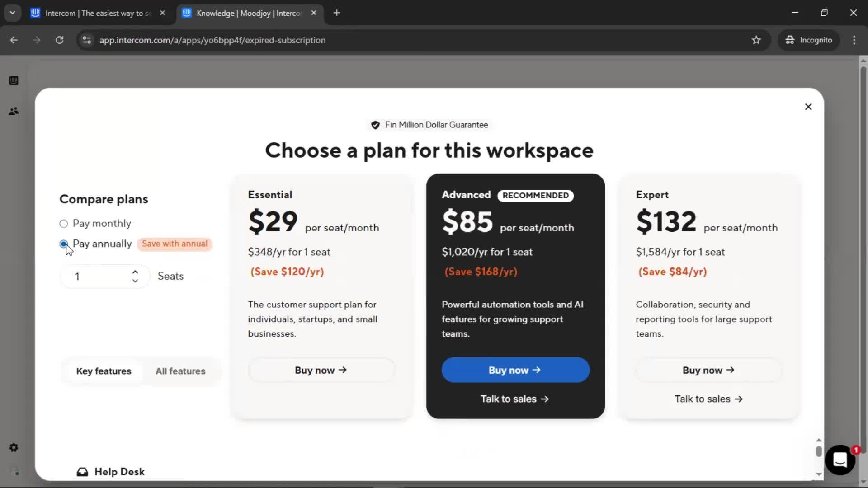
Task: Open the Intercom inbox sidebar icon
Action: click(14, 80)
